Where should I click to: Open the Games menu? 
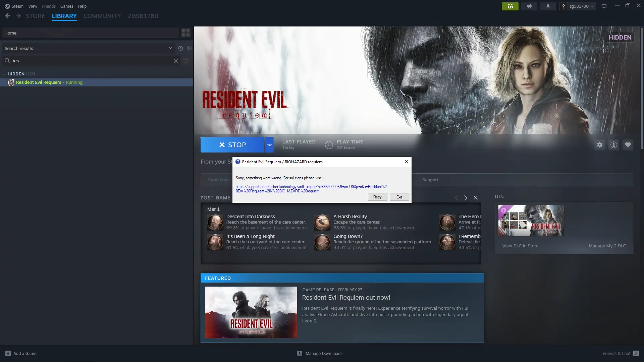(66, 6)
